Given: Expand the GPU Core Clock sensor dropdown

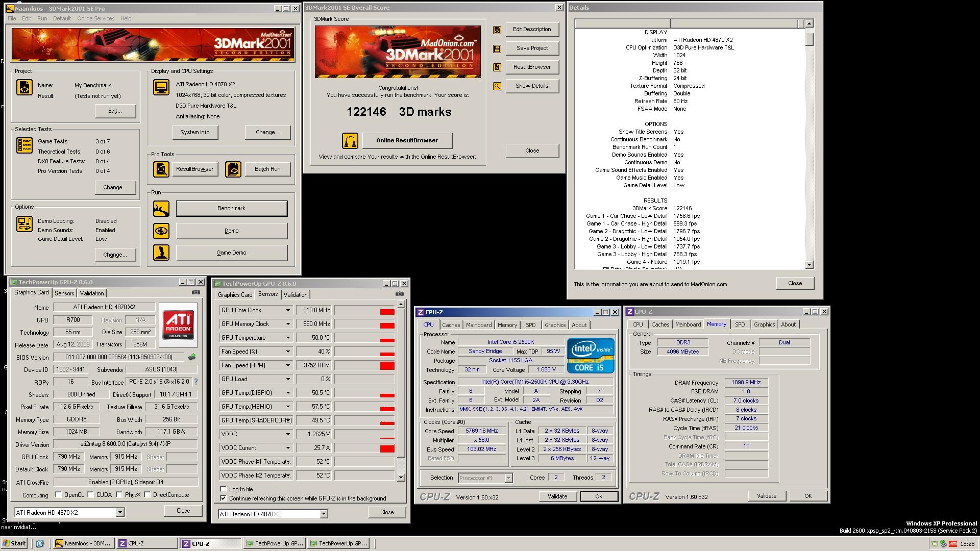Looking at the screenshot, I should (x=288, y=310).
